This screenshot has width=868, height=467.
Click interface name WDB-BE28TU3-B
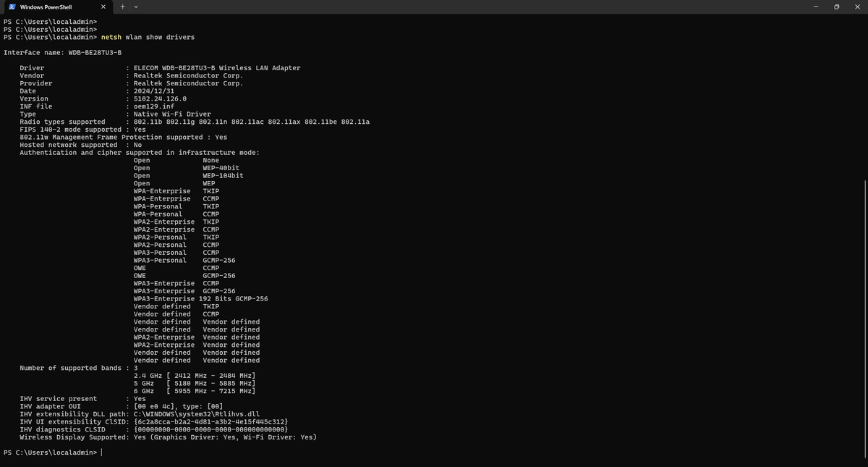(x=94, y=52)
